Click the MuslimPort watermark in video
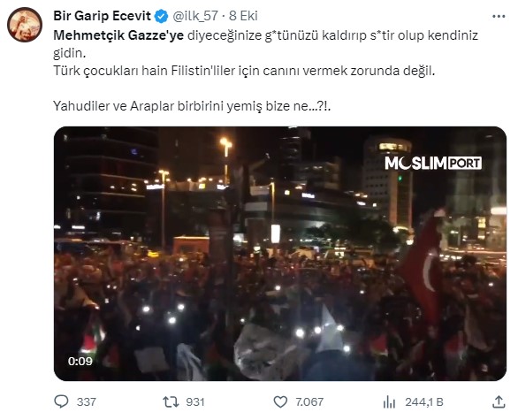 433,164
